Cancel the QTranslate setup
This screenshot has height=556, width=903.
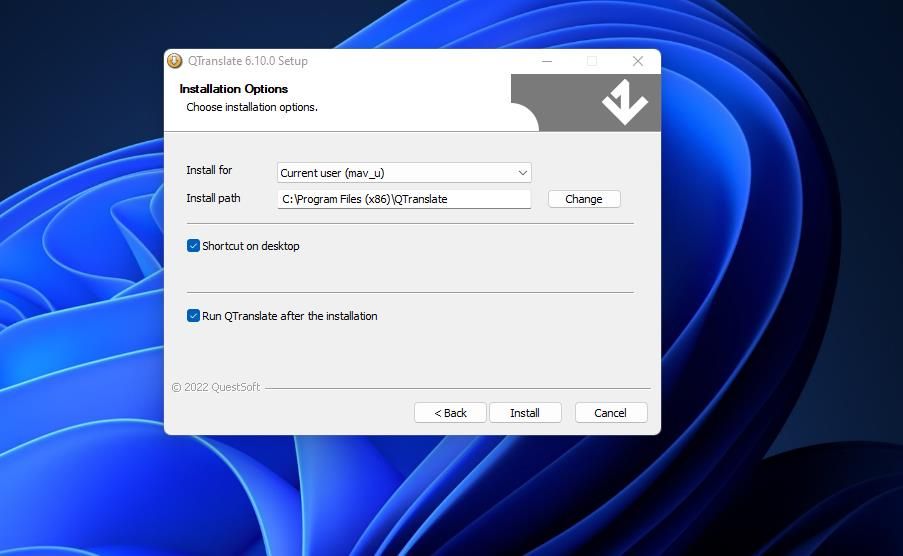pyautogui.click(x=610, y=413)
